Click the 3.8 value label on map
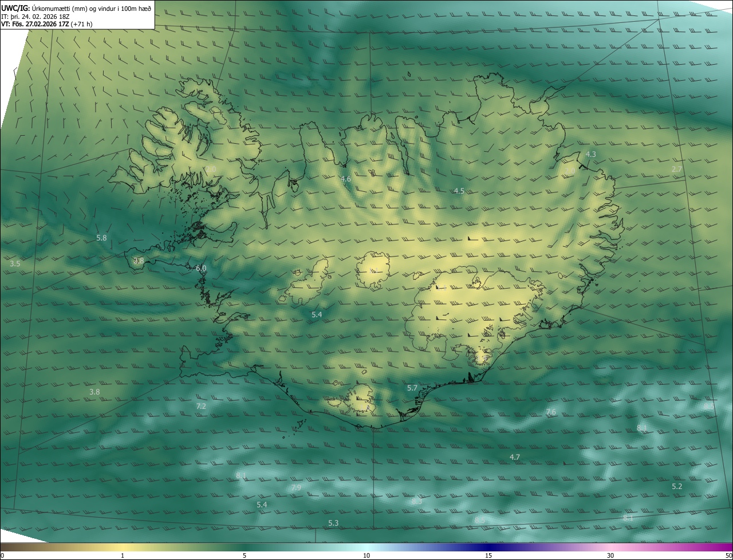The height and width of the screenshot is (560, 733). pyautogui.click(x=95, y=392)
